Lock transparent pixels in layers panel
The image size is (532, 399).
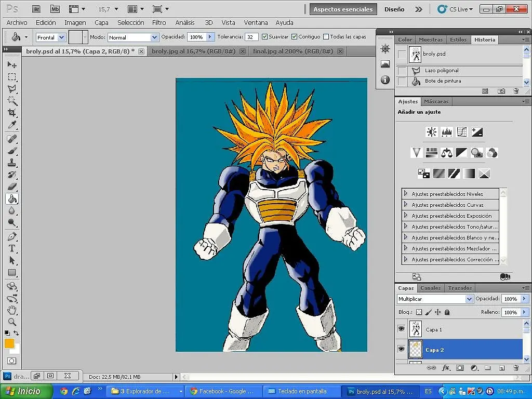pos(419,312)
